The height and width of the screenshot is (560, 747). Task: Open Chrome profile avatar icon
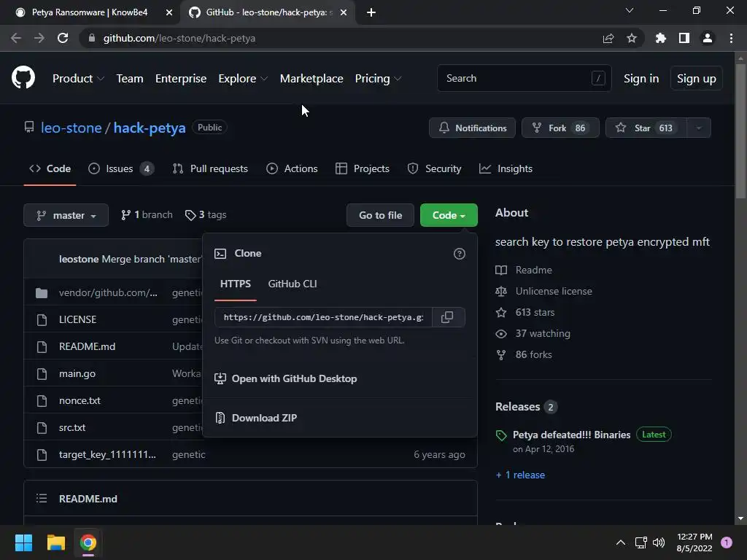[708, 38]
